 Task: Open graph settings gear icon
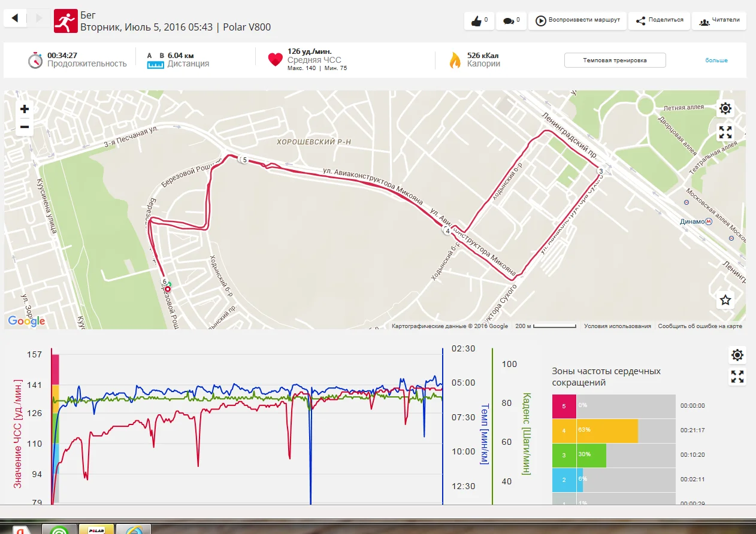(x=737, y=355)
